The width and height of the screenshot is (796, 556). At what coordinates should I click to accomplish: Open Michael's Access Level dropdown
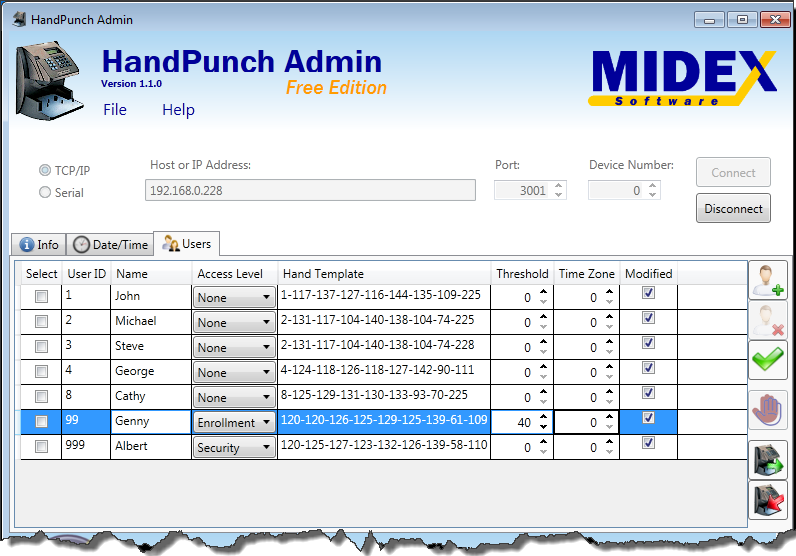pyautogui.click(x=234, y=322)
